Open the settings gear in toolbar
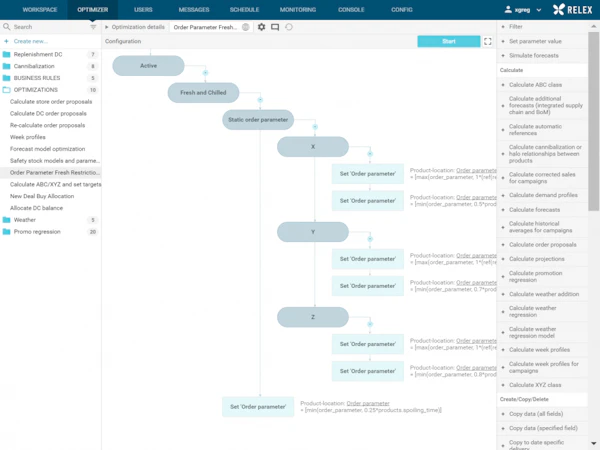The image size is (600, 450). 261,27
